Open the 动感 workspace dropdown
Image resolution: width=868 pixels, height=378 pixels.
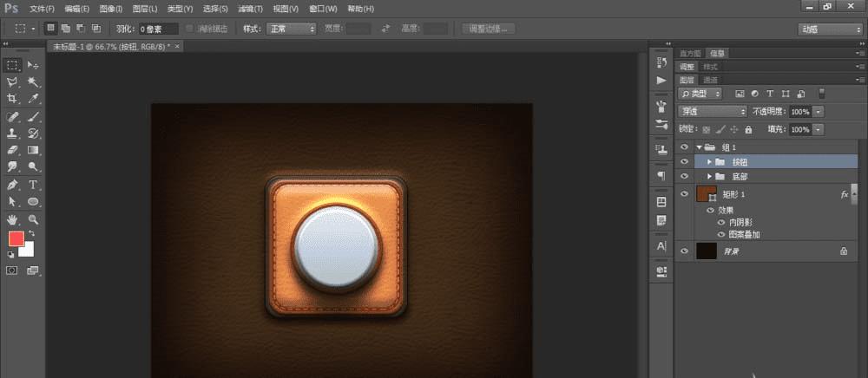pos(830,29)
